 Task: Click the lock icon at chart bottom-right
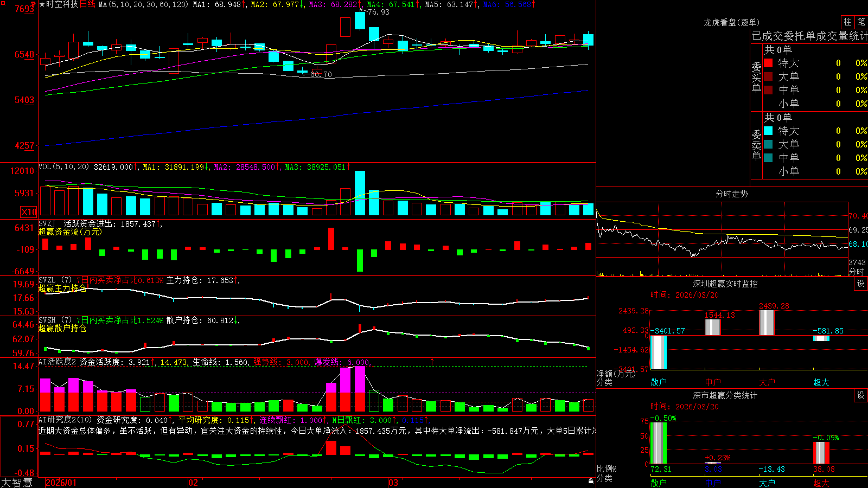tap(591, 481)
